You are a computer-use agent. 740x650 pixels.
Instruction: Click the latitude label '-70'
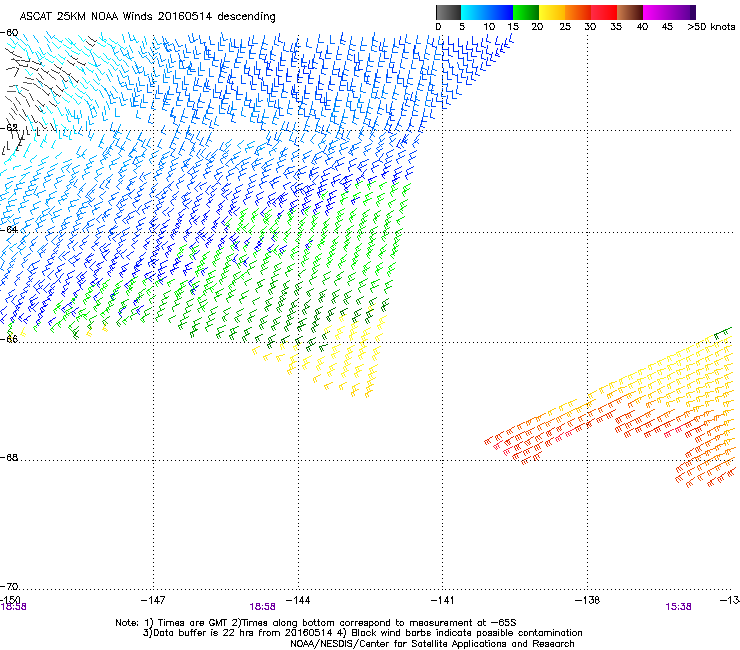click(9, 586)
